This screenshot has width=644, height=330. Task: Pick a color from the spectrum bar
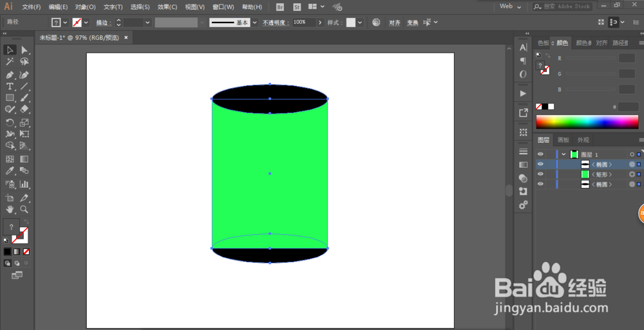pyautogui.click(x=587, y=122)
